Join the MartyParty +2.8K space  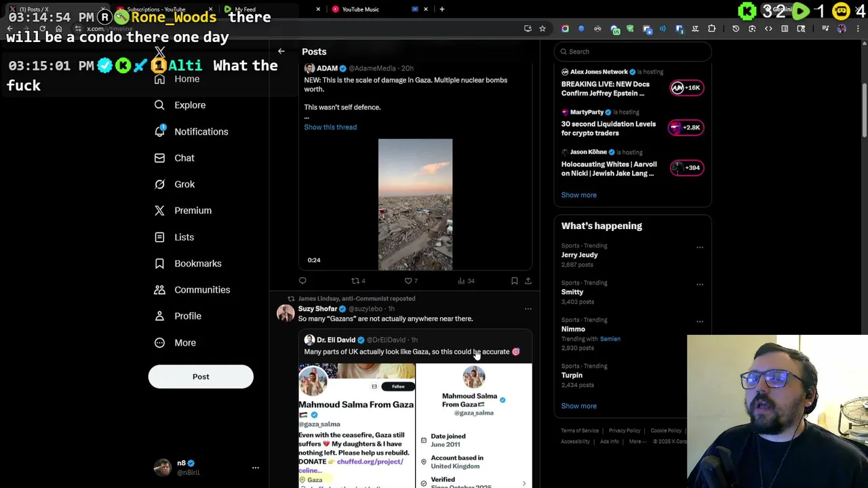point(686,127)
